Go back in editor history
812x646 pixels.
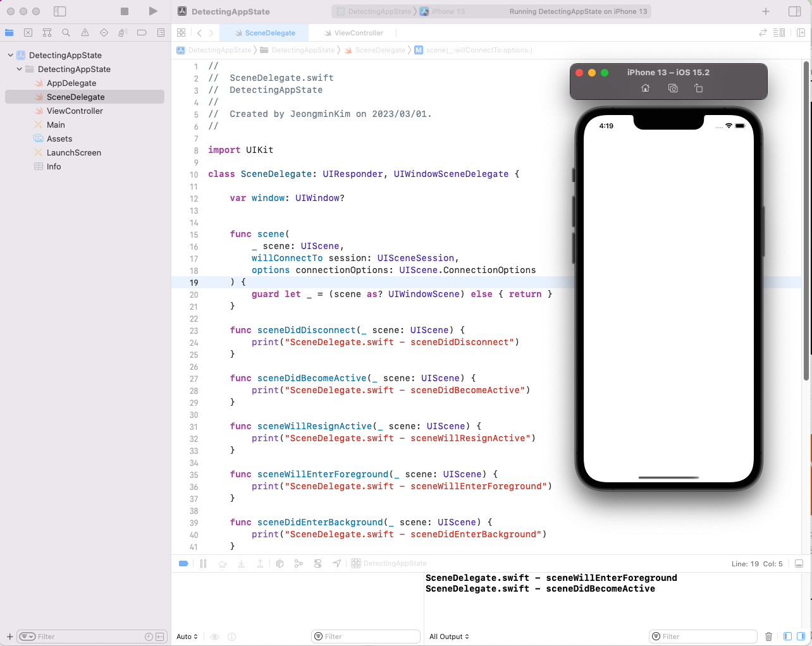199,33
